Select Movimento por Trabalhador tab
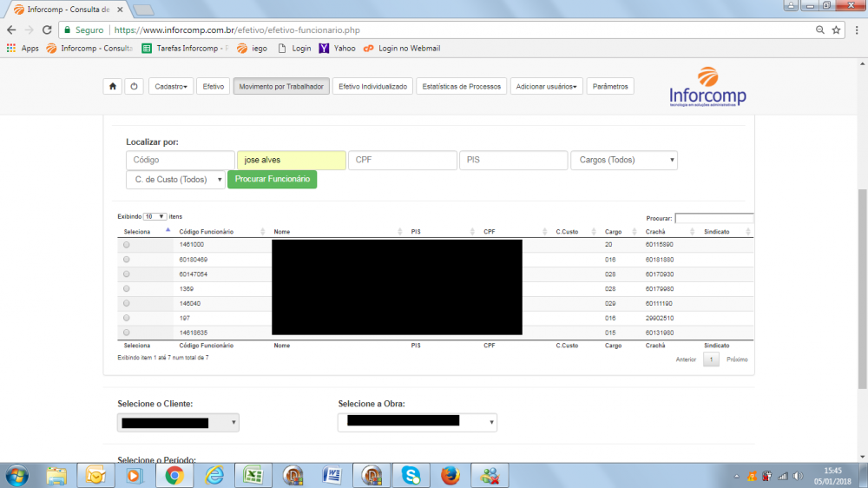The width and height of the screenshot is (868, 488). 281,87
